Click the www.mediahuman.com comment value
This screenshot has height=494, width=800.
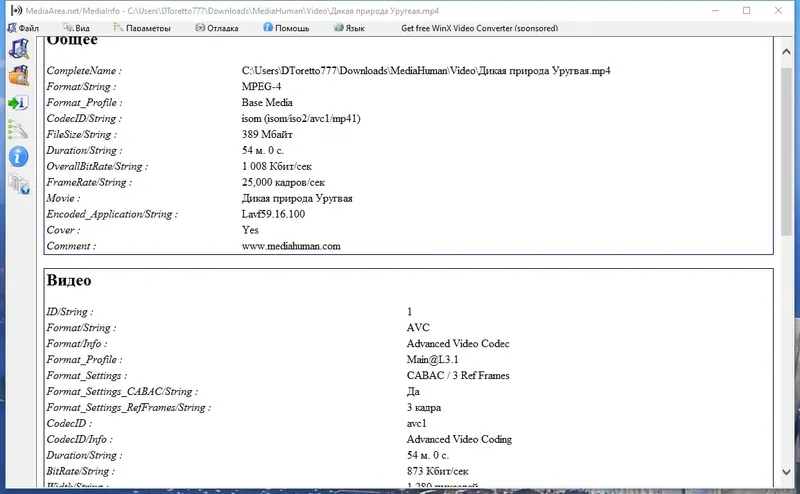coord(291,246)
